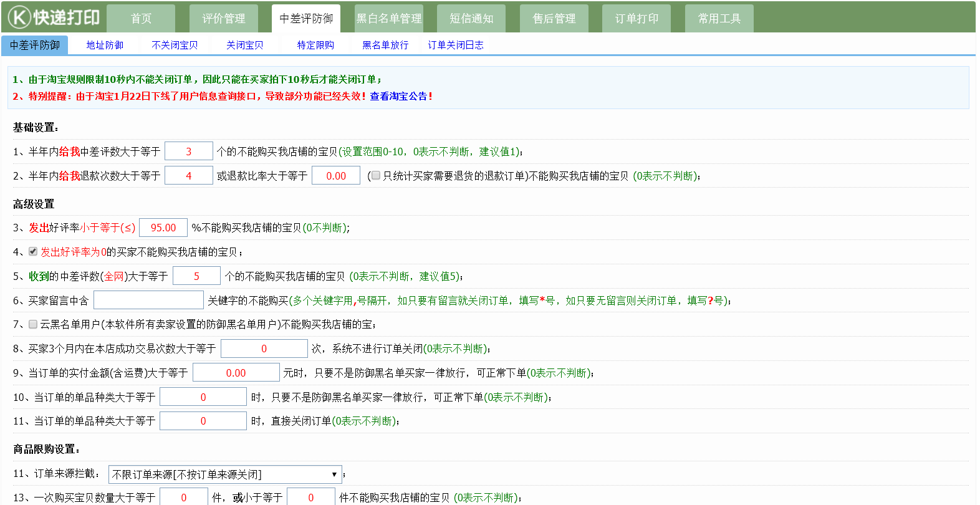View 订单关闭日志 sub-tab
Viewport: 980px width, 505px height.
pyautogui.click(x=456, y=45)
